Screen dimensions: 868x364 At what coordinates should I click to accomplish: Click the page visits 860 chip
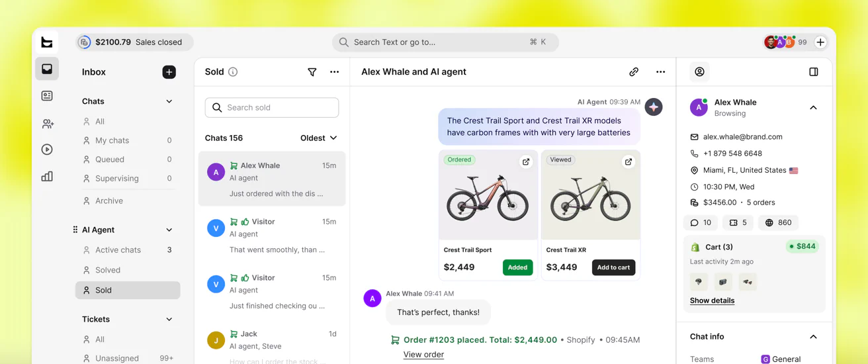[x=778, y=223]
